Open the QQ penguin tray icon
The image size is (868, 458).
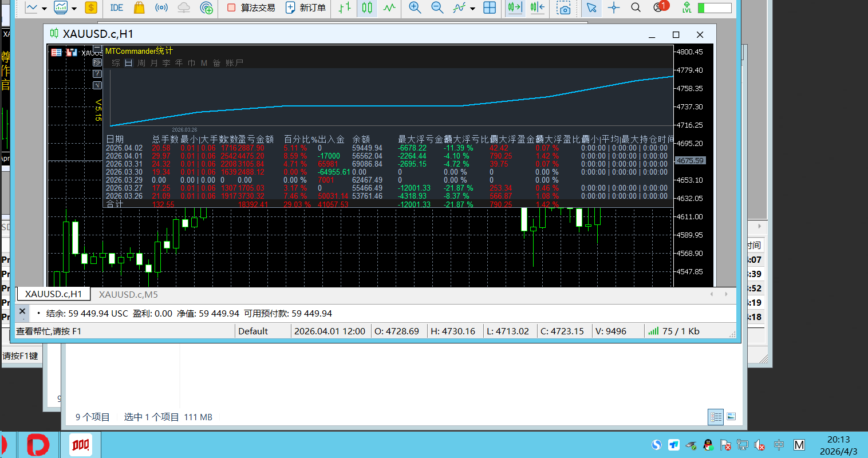pyautogui.click(x=708, y=445)
